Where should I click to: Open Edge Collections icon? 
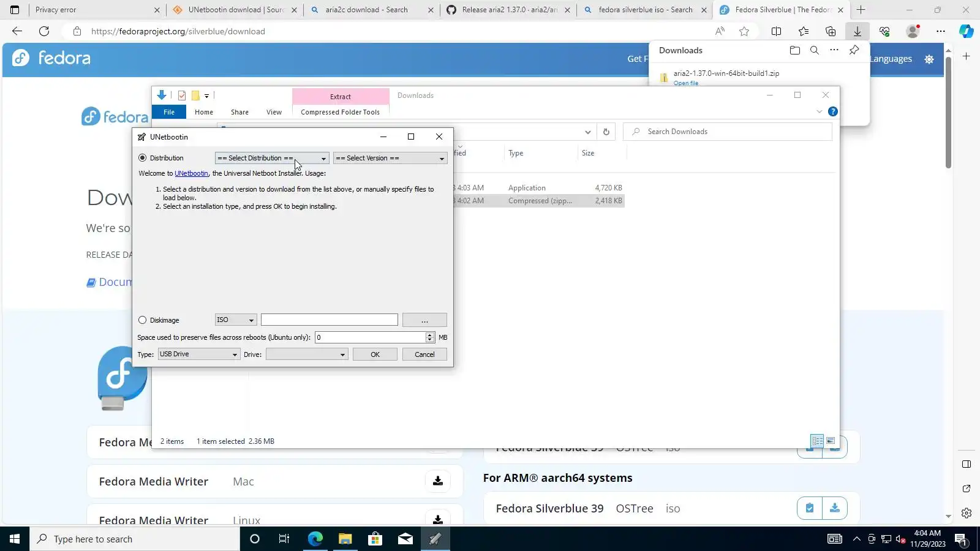pyautogui.click(x=831, y=31)
